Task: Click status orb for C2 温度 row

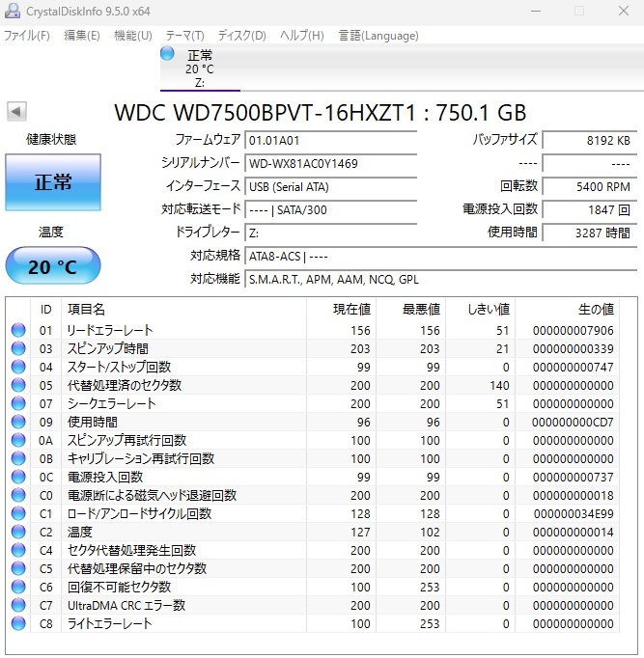Action: (18, 533)
